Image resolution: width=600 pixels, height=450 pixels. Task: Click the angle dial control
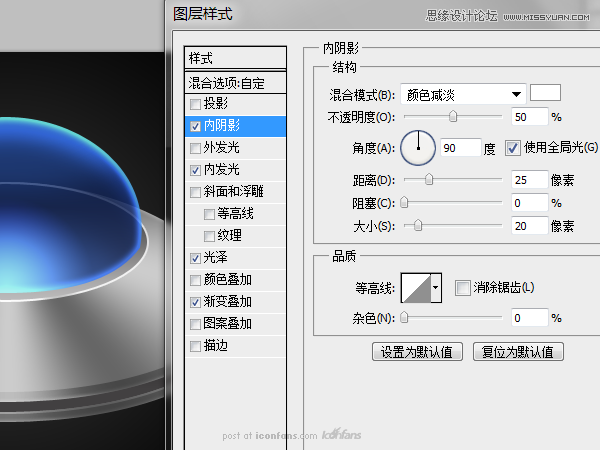(418, 149)
